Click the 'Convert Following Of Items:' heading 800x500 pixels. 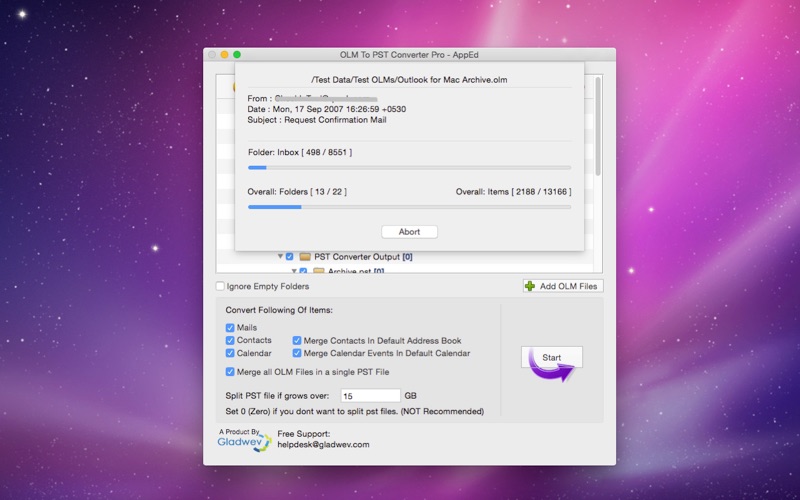pos(279,310)
